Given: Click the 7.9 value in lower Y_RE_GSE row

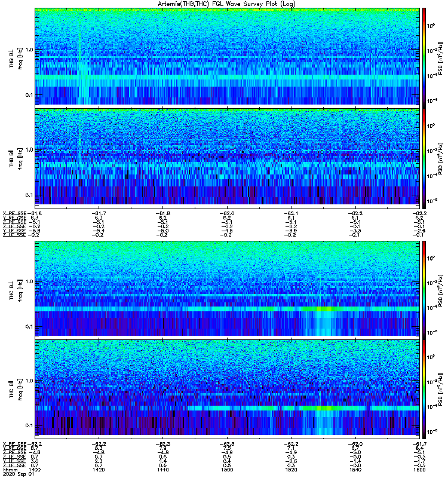Looking at the screenshot, I should point(162,448).
